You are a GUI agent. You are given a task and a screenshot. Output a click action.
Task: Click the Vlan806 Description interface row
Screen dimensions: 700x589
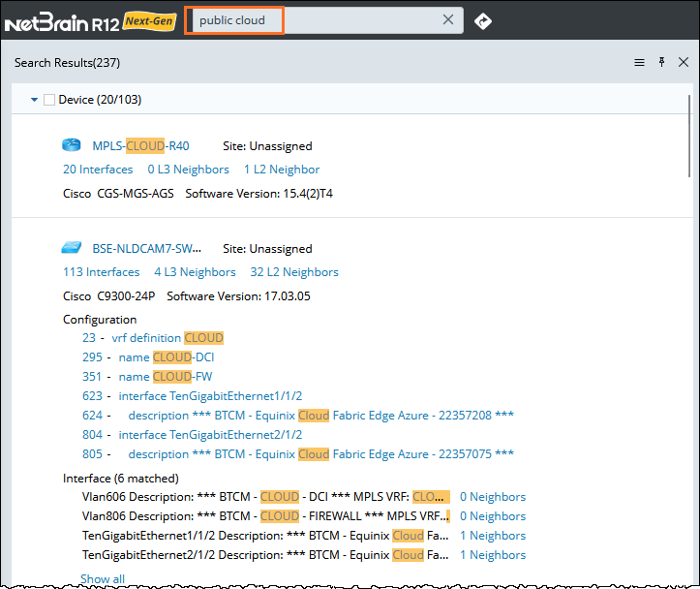[x=265, y=515]
